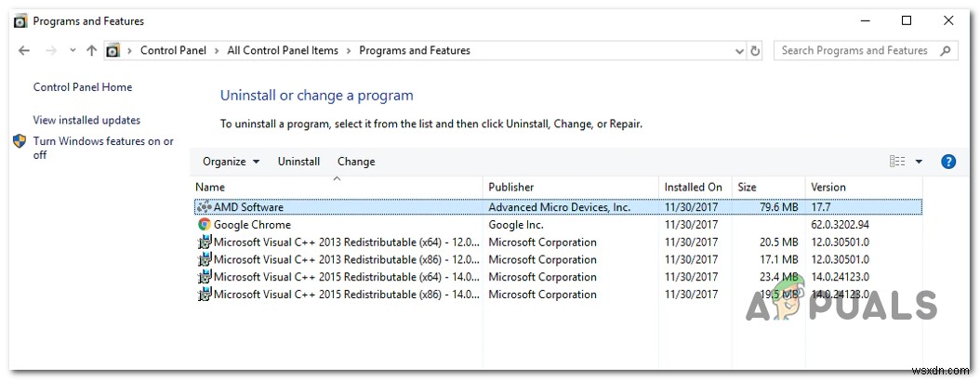This screenshot has width=980, height=380.
Task: Click the refresh button beside address bar
Action: pyautogui.click(x=755, y=51)
